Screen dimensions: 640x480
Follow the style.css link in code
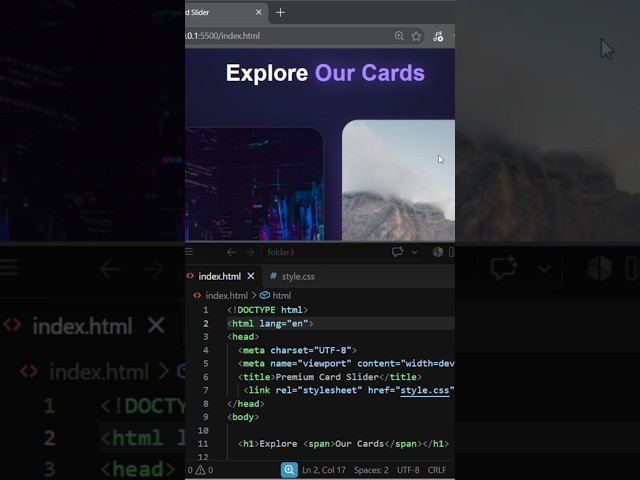[x=424, y=390]
